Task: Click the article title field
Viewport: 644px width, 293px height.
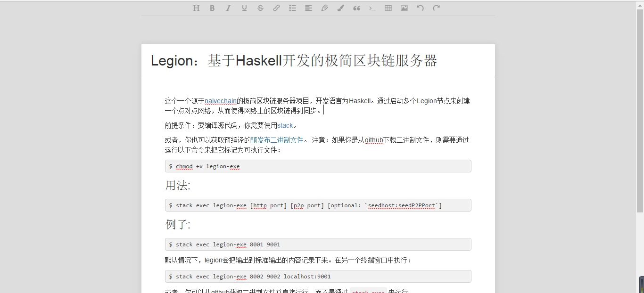Action: pyautogui.click(x=318, y=61)
